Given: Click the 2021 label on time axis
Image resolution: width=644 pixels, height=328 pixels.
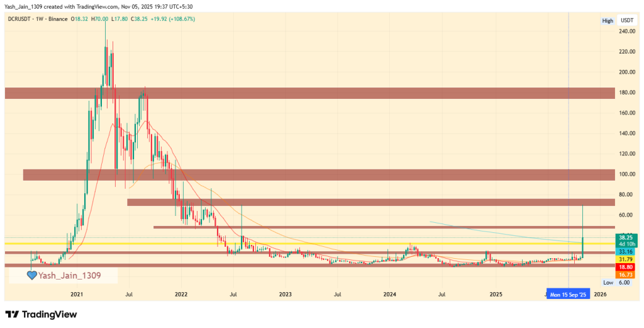Looking at the screenshot, I should point(76,294).
